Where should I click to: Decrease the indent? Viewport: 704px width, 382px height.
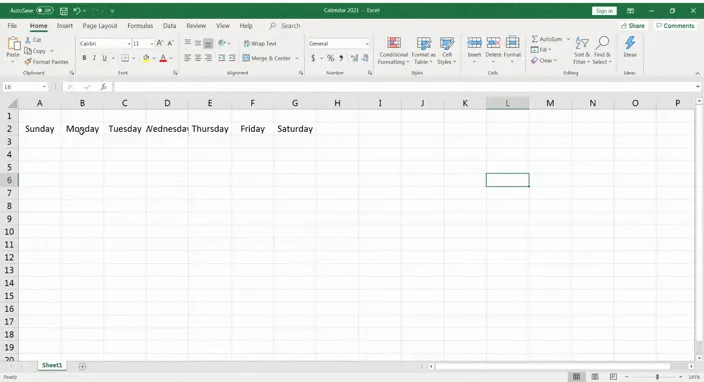(x=221, y=58)
